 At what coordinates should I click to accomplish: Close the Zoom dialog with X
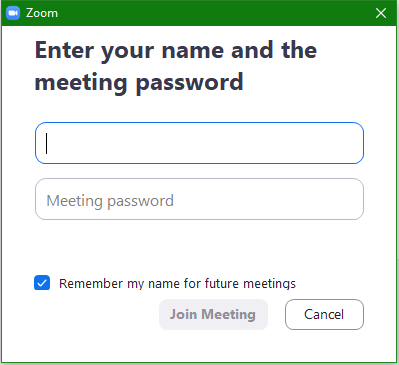click(381, 13)
